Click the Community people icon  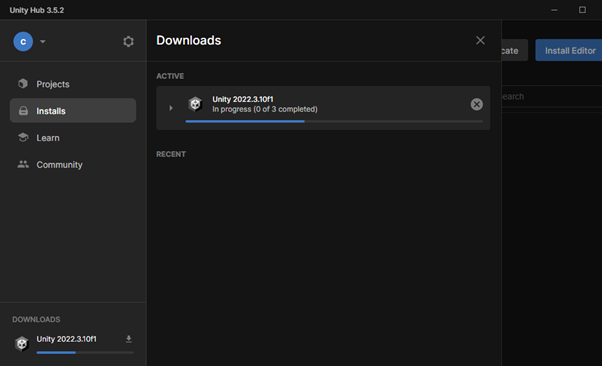(x=23, y=164)
